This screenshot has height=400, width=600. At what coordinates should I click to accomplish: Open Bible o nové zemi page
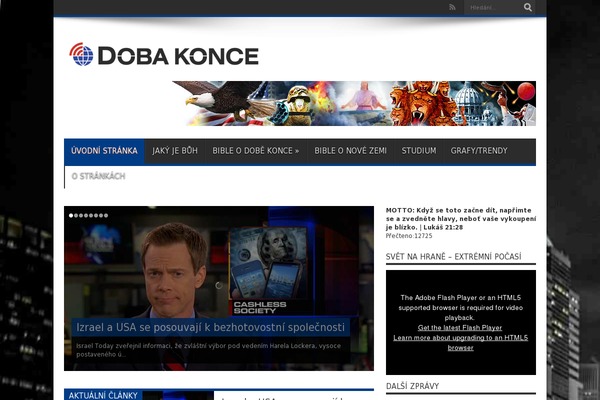coord(350,151)
